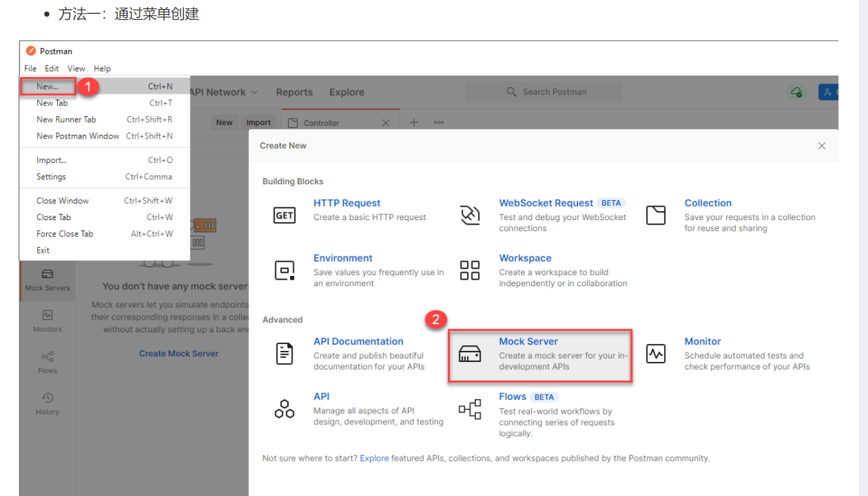Click the Environment icon in Create New
The image size is (868, 496).
284,271
